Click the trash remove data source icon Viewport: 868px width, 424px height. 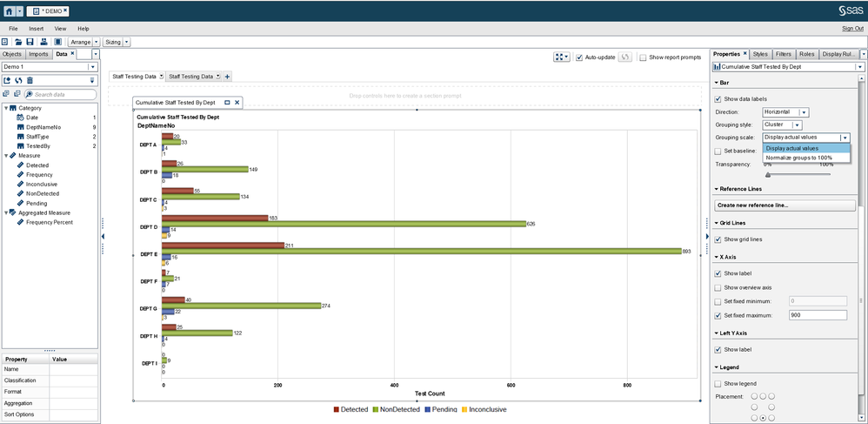(30, 80)
